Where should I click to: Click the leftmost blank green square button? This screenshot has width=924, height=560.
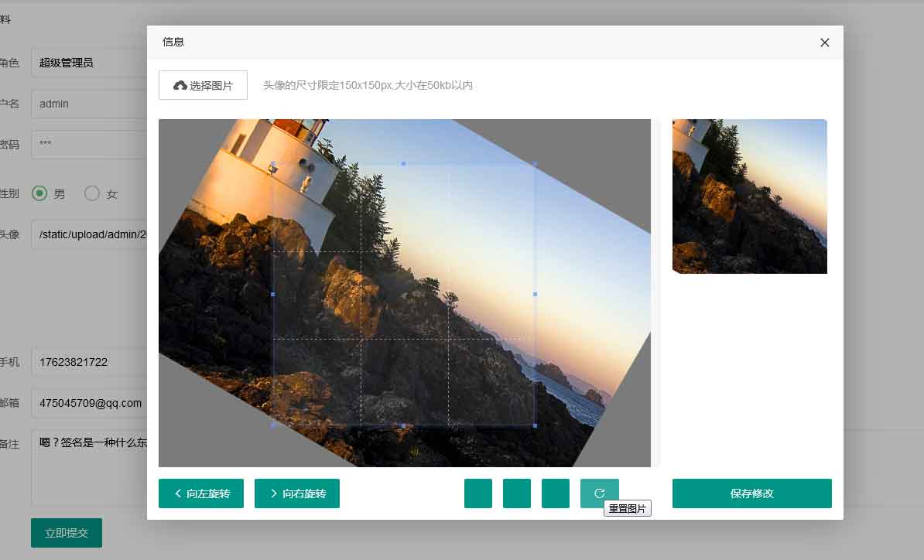coord(478,493)
